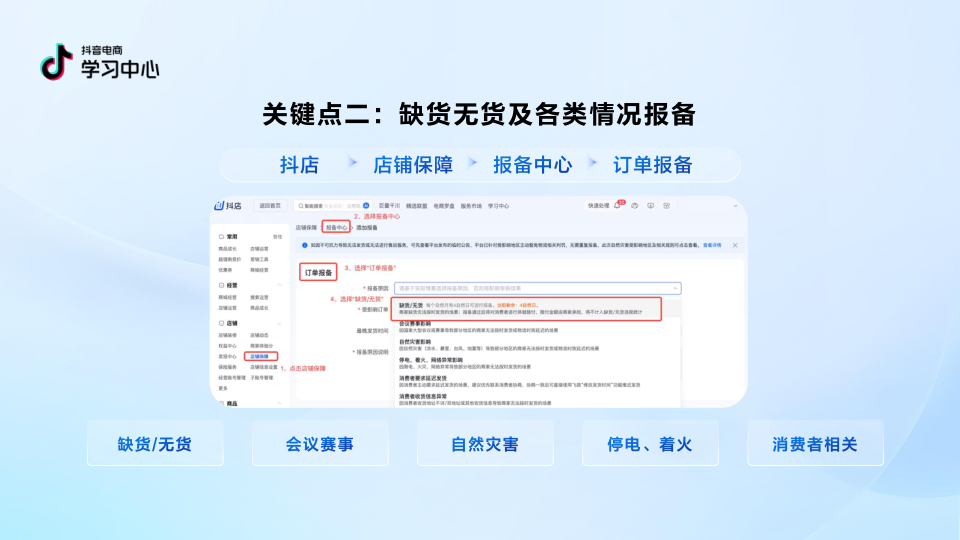Open 搜索运营 in the sidebar
Screen dimensions: 960x540
coord(259,298)
